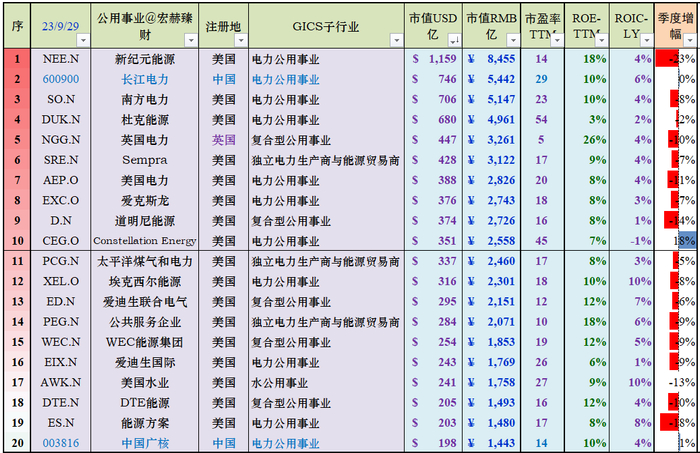
Task: Select 独立电力生产商与能源贸易商 in SRE.N row
Action: [x=326, y=160]
